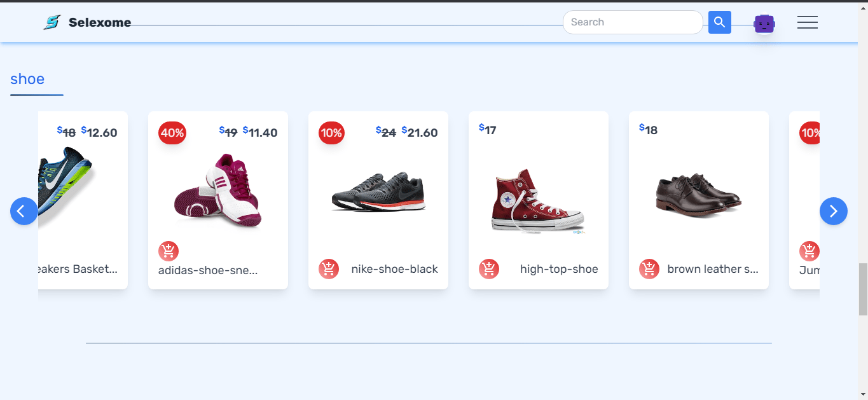The width and height of the screenshot is (868, 400).
Task: Click the Selexome brand name
Action: [x=100, y=23]
